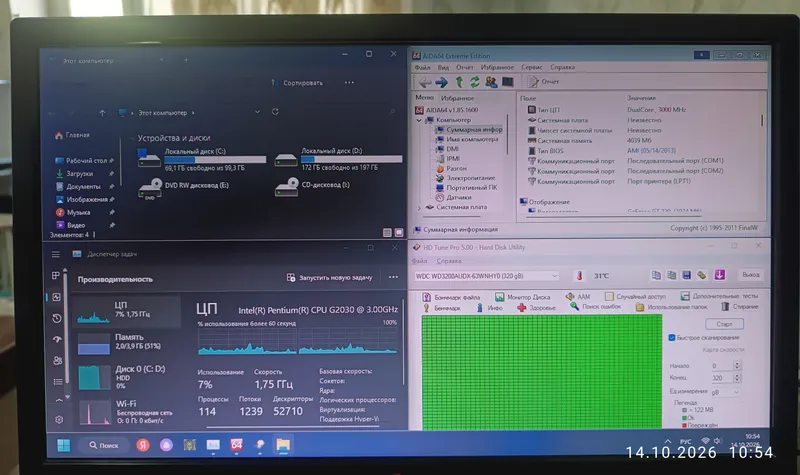Open the Файл menu in AIDA64
Image resolution: width=800 pixels, height=475 pixels.
tap(422, 67)
